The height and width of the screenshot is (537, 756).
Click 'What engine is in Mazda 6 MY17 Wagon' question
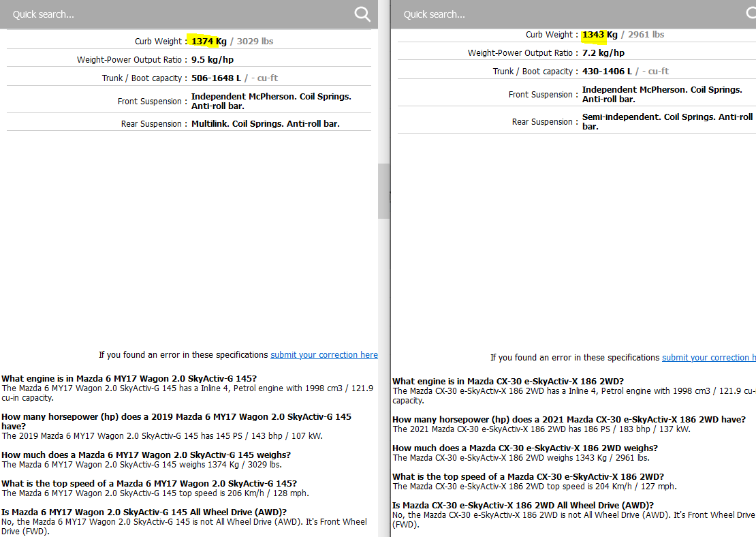129,378
